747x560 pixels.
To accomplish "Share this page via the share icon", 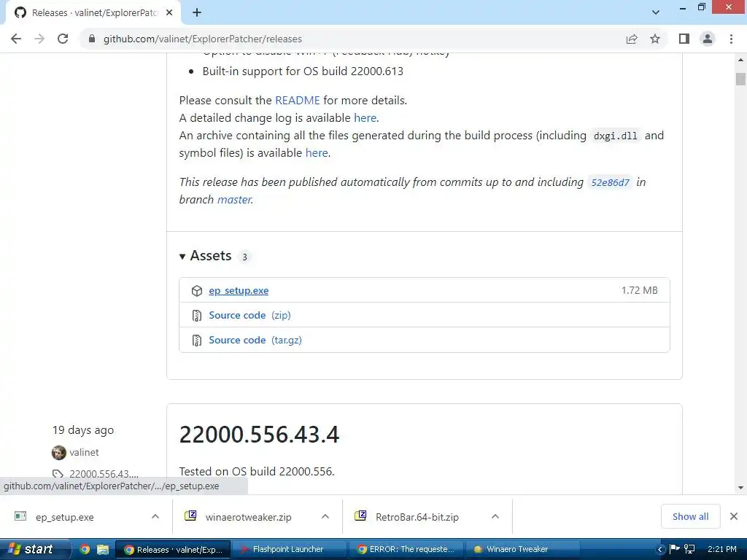I will [632, 39].
